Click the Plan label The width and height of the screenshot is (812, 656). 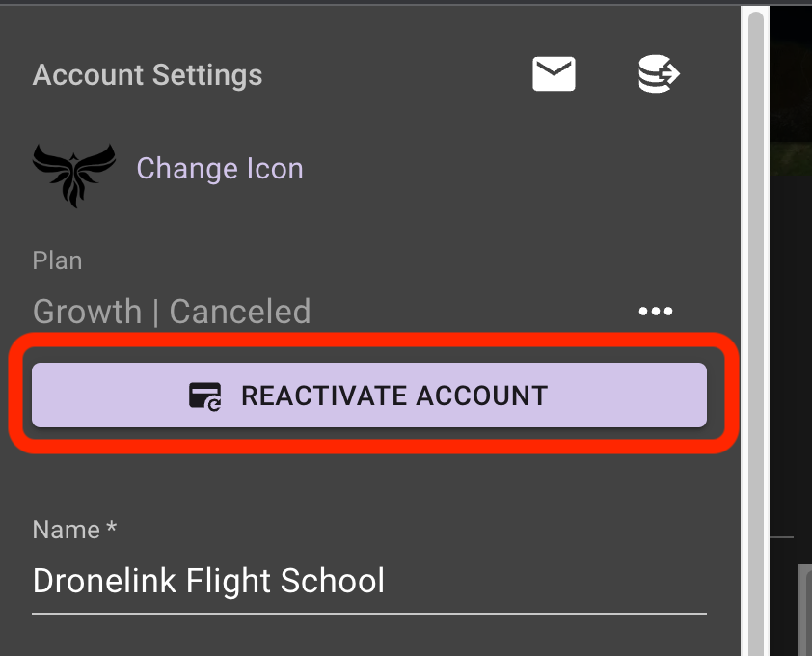click(x=57, y=260)
